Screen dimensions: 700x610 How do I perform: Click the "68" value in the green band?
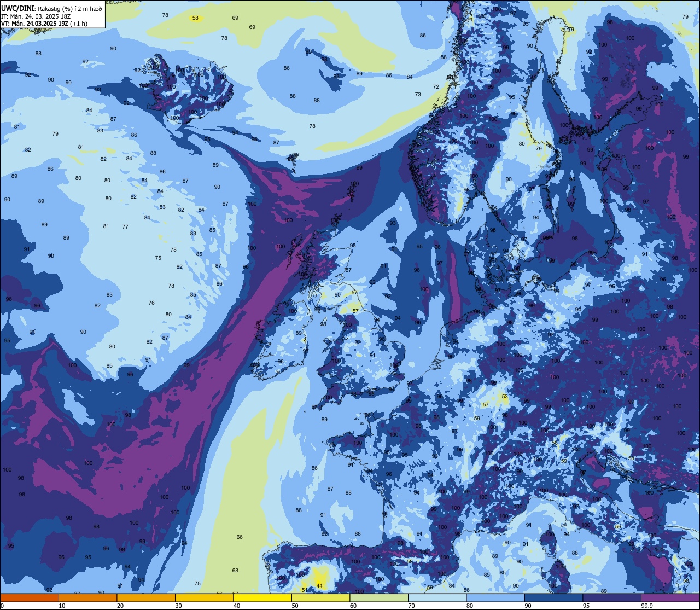(x=235, y=571)
